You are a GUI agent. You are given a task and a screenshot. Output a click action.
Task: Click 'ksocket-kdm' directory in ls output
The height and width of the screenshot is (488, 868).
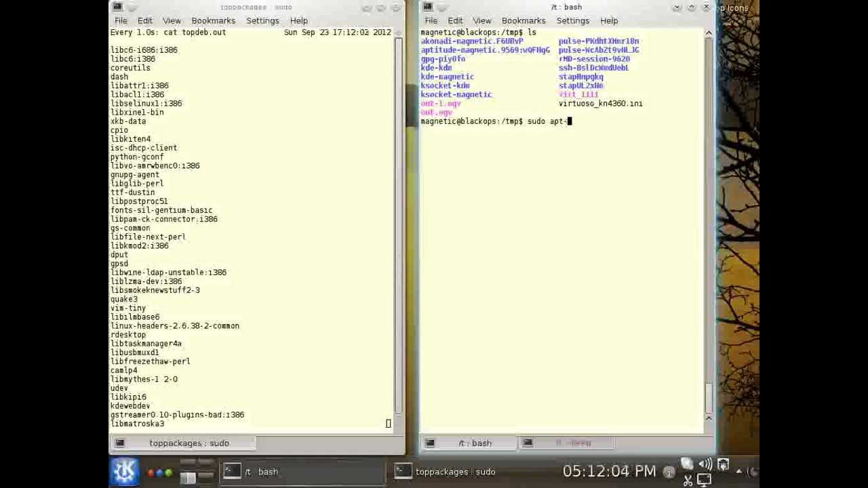(x=445, y=85)
